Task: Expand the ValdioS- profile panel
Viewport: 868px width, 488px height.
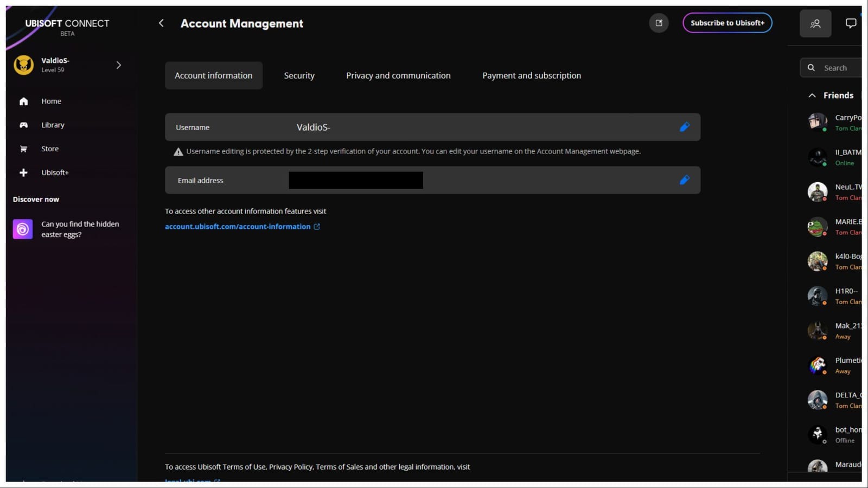Action: 118,65
